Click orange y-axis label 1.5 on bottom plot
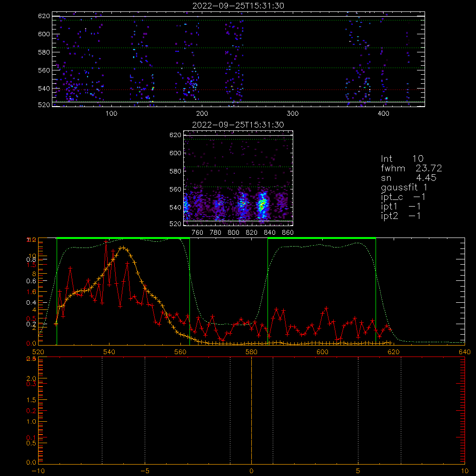The height and width of the screenshot is (476, 476). click(x=31, y=400)
